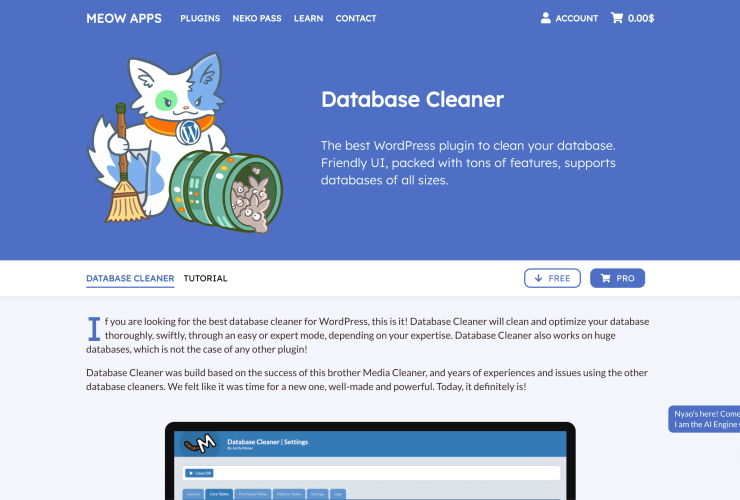
Task: Go to Meow Apps home logo
Action: (124, 18)
